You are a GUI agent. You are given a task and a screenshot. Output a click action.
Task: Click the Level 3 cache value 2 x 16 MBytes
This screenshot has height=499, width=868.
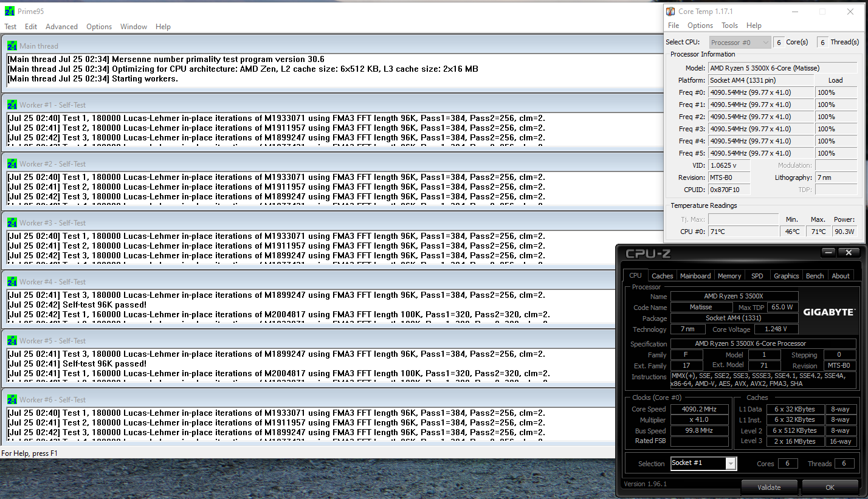coord(795,441)
